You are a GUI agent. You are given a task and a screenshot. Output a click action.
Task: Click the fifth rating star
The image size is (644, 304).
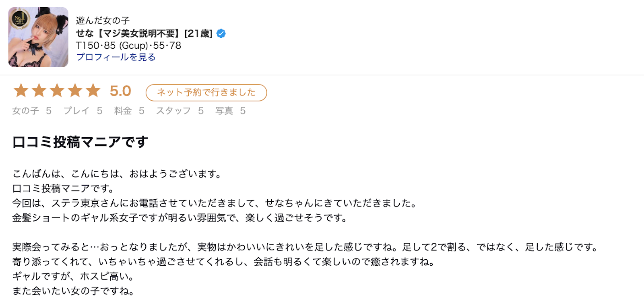click(x=93, y=91)
